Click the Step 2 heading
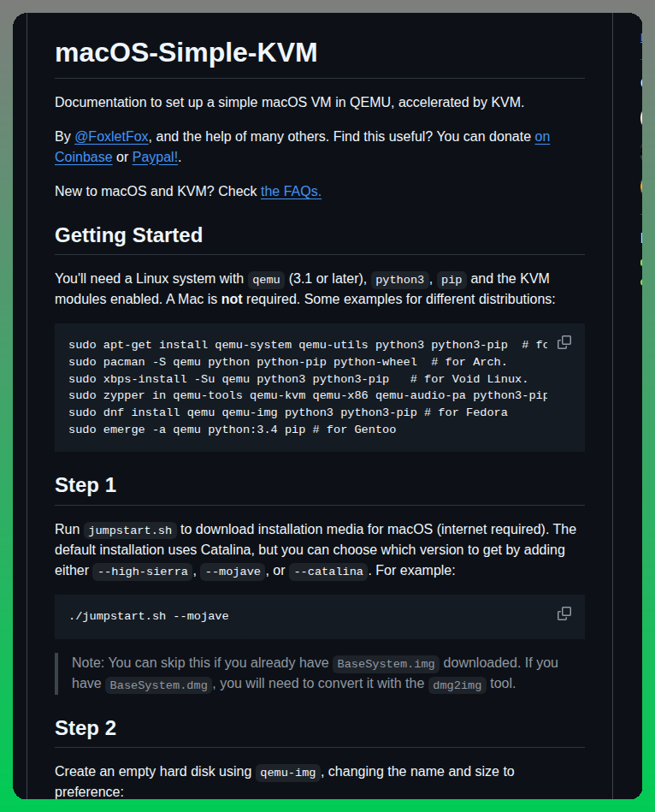This screenshot has width=655, height=812. 86,728
